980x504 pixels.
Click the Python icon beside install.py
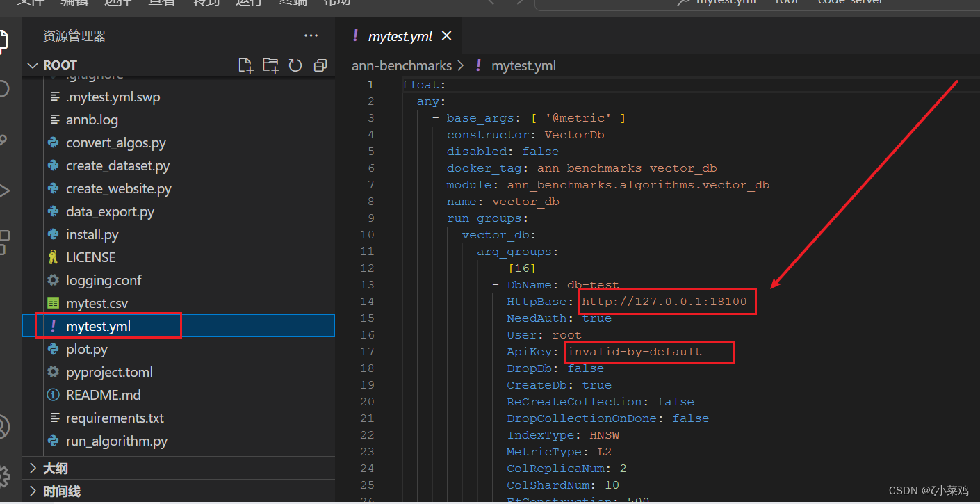(x=53, y=234)
